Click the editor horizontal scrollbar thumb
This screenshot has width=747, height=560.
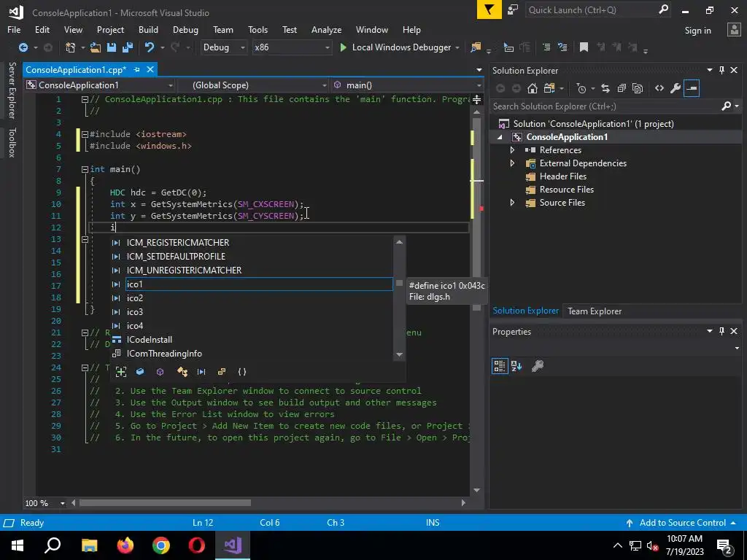[x=165, y=503]
